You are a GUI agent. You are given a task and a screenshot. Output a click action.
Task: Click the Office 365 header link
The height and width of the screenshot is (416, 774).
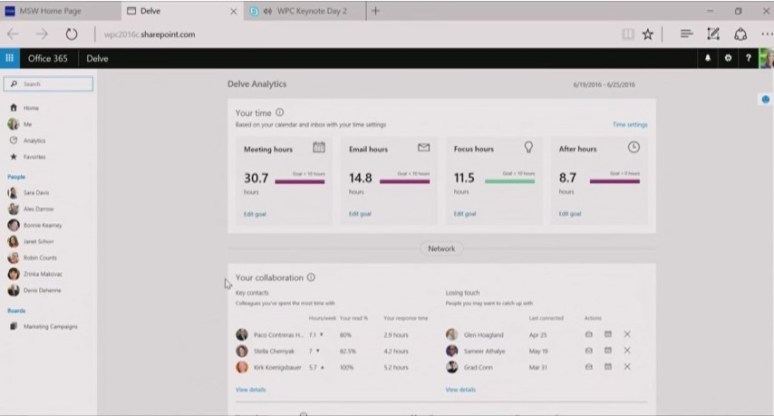point(47,58)
